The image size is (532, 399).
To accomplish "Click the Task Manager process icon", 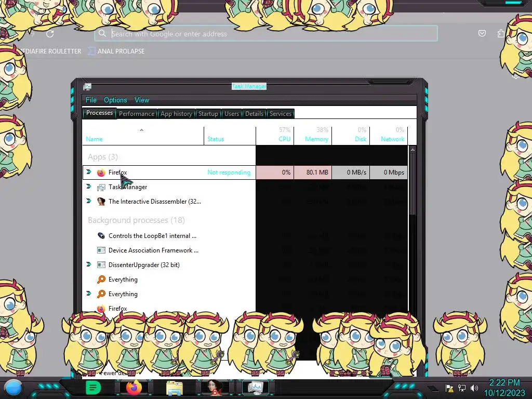I will tap(101, 187).
